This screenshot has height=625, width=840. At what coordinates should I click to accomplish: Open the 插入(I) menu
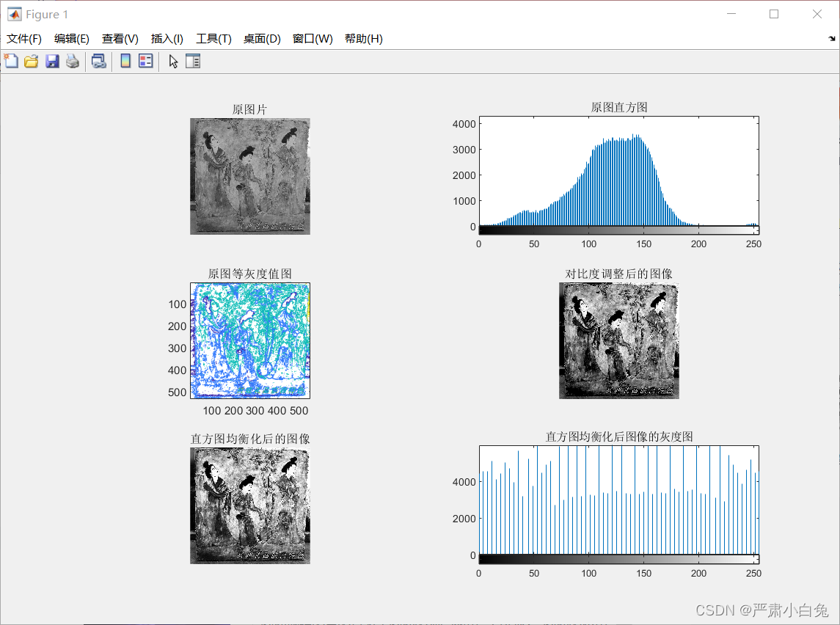click(167, 39)
